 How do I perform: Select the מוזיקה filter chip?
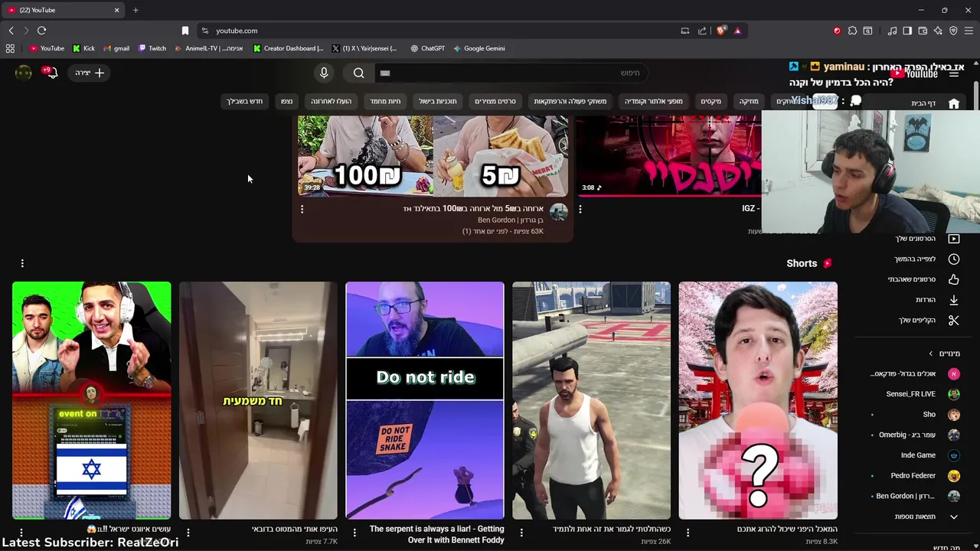pyautogui.click(x=749, y=101)
